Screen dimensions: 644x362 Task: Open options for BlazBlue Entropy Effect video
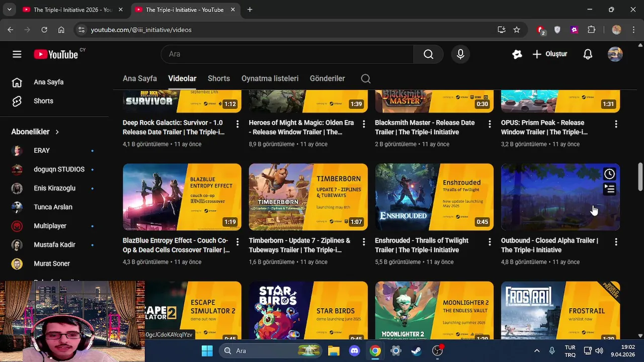click(x=237, y=242)
